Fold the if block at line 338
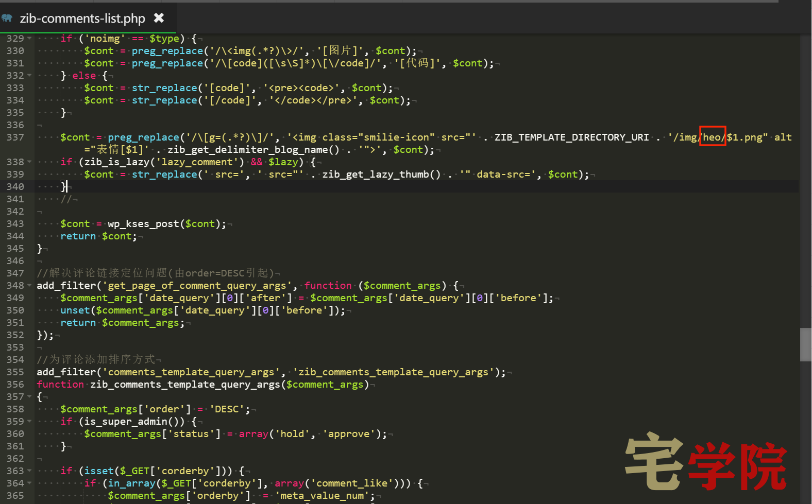 (x=29, y=162)
